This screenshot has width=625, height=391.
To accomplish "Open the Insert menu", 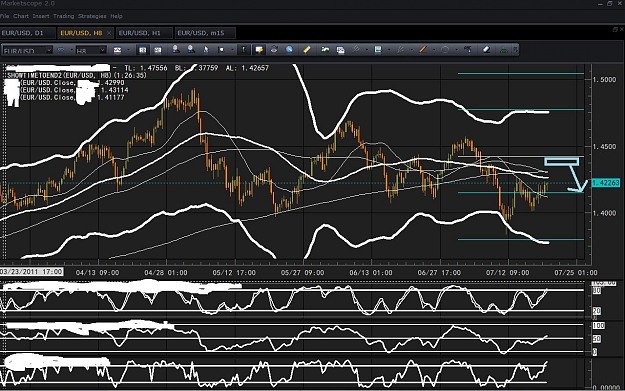I will tap(41, 16).
